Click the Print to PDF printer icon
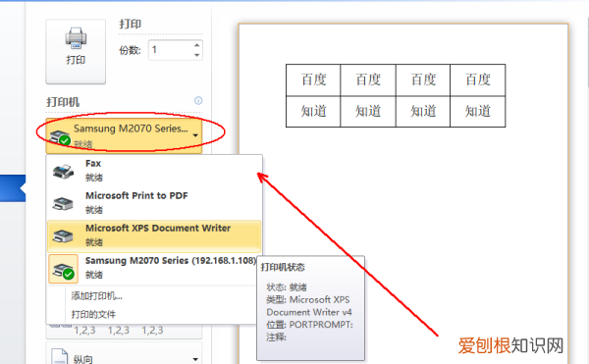Screen dimensions: 589x364 click(x=63, y=204)
